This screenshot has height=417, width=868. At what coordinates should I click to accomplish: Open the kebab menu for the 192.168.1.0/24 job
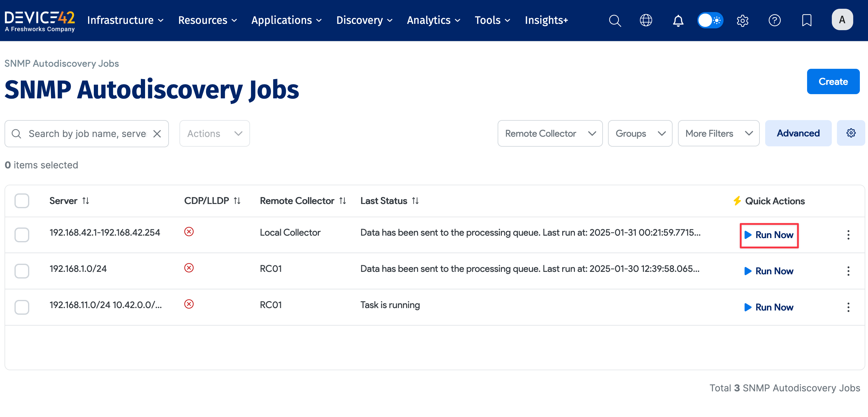(848, 271)
